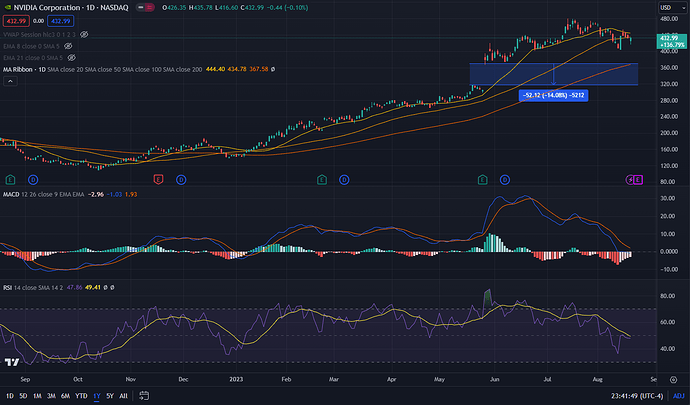Open the Go to date calendar icon
This screenshot has height=405, width=690.
coord(144,396)
